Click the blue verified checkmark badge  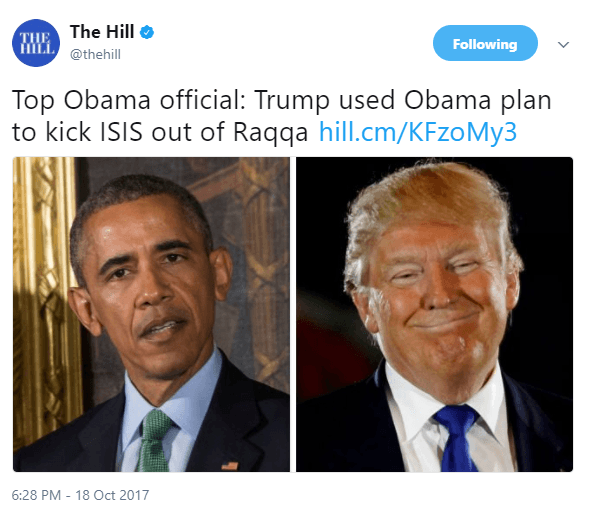click(147, 32)
